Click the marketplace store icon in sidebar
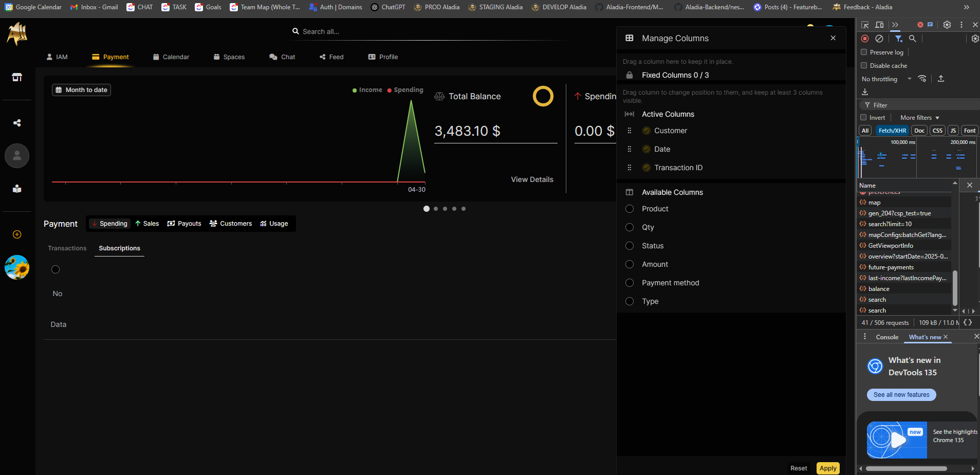The width and height of the screenshot is (980, 475). 17,77
